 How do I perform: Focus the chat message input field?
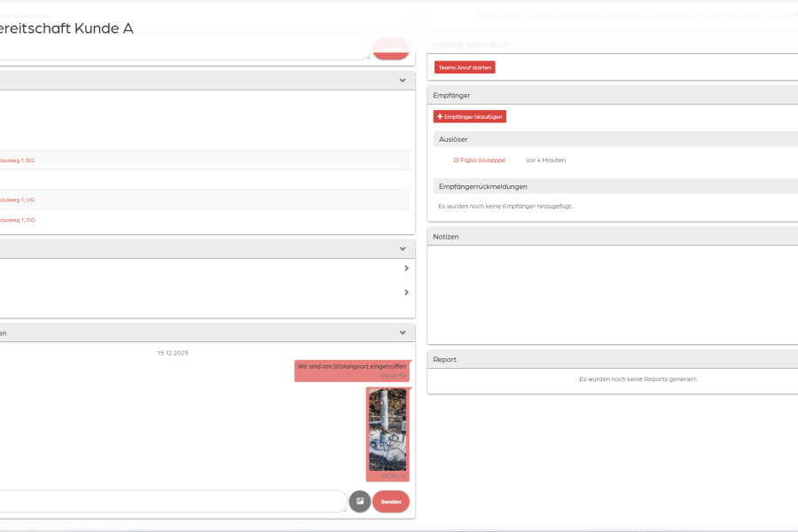click(173, 502)
